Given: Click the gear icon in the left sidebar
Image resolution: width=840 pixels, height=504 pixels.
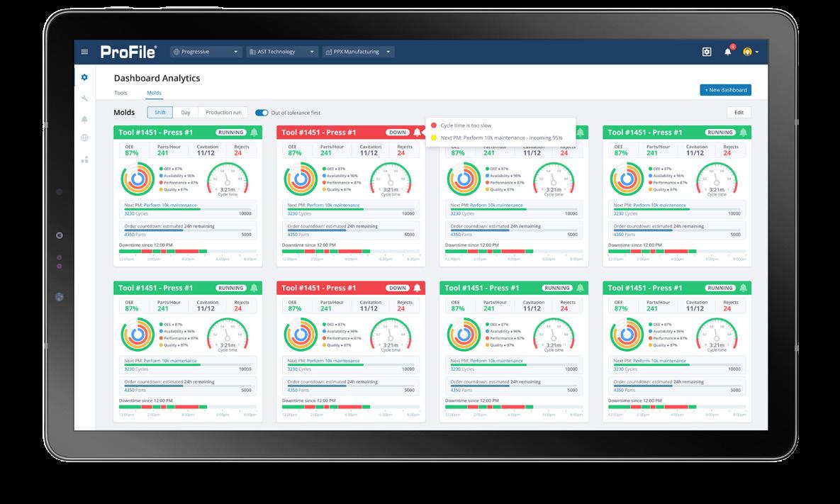Looking at the screenshot, I should coord(84,77).
